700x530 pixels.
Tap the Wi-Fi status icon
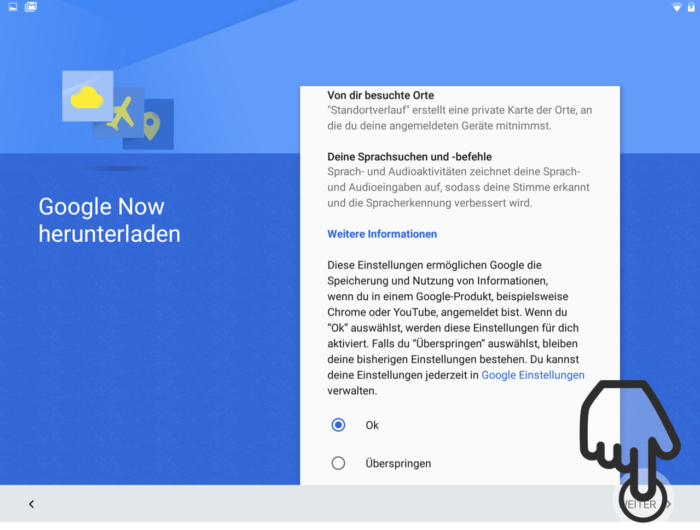coord(677,7)
